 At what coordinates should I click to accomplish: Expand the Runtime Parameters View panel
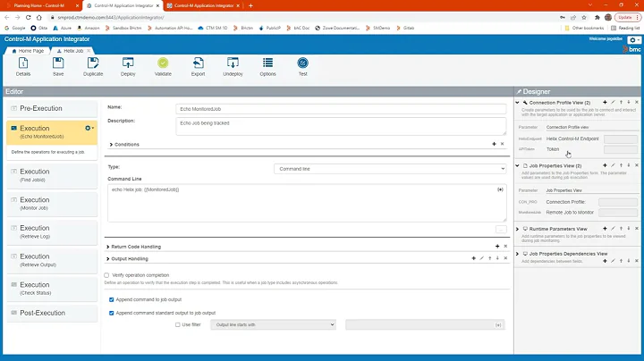[x=518, y=229]
